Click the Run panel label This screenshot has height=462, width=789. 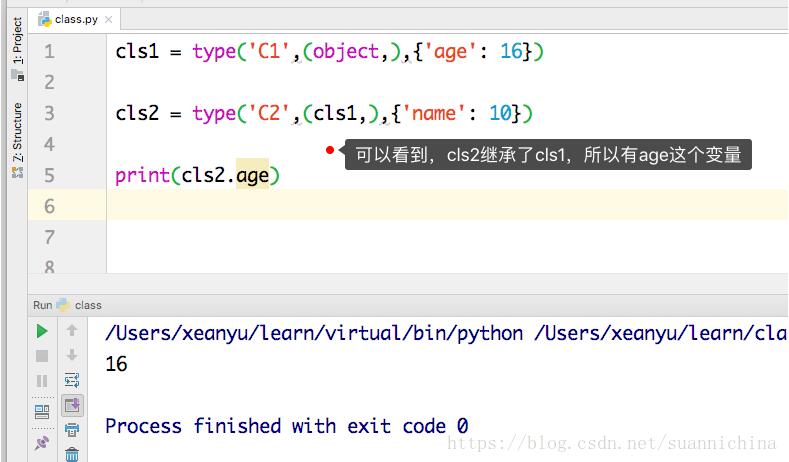click(43, 305)
